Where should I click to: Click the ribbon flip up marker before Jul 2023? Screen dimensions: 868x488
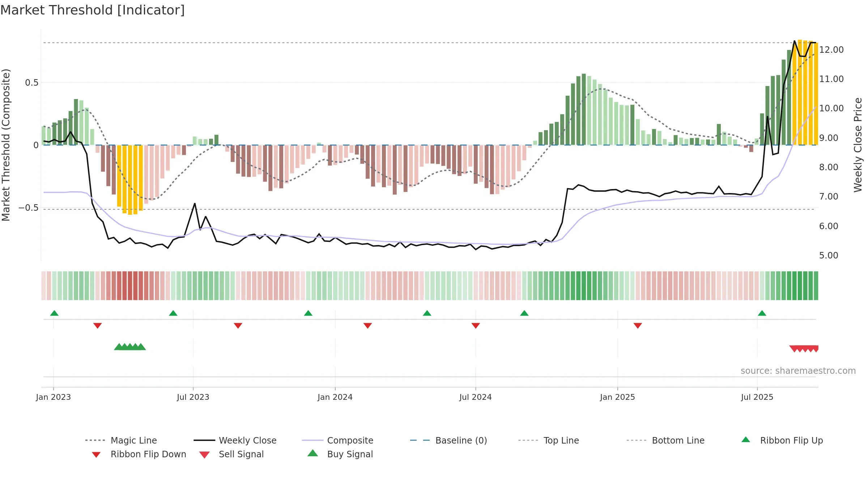(x=173, y=313)
